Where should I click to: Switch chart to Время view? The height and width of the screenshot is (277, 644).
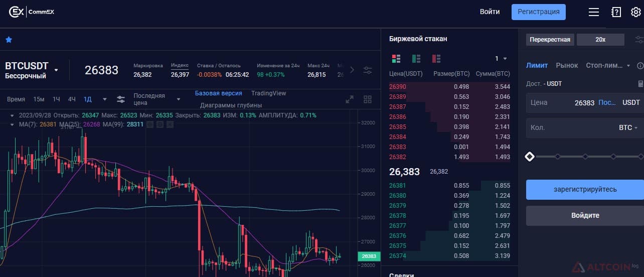pos(16,99)
